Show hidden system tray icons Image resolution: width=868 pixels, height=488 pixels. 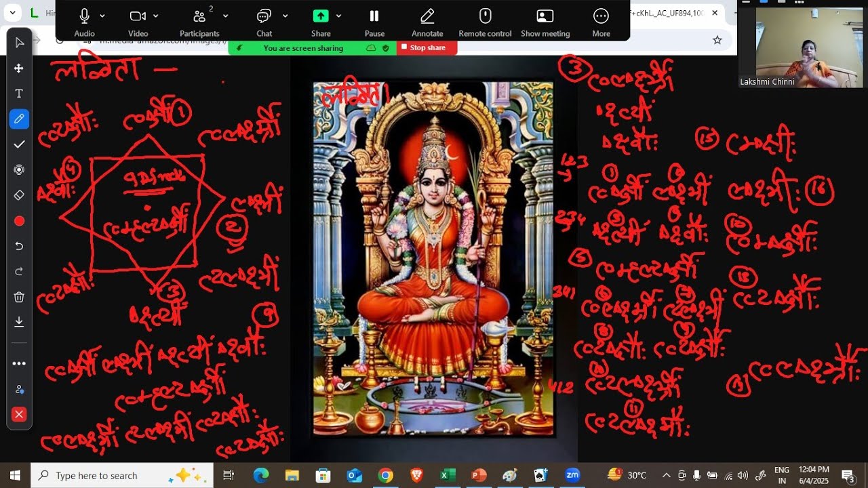667,475
